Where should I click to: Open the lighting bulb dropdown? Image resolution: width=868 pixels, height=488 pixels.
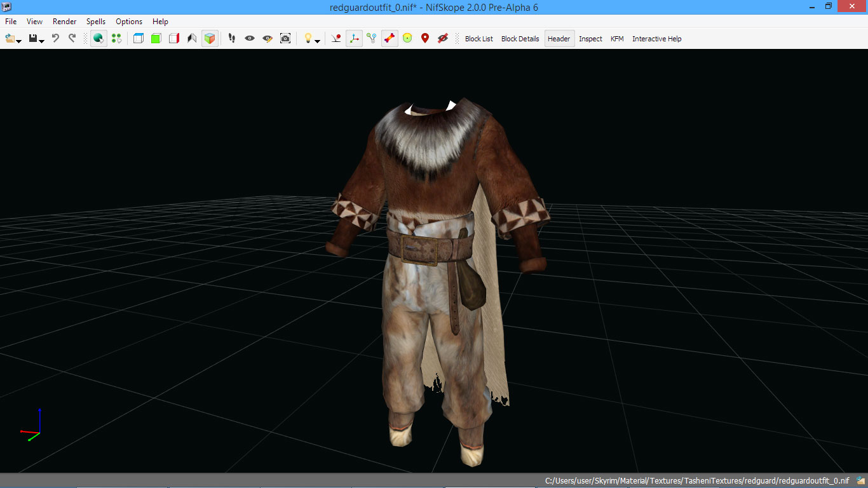click(317, 41)
